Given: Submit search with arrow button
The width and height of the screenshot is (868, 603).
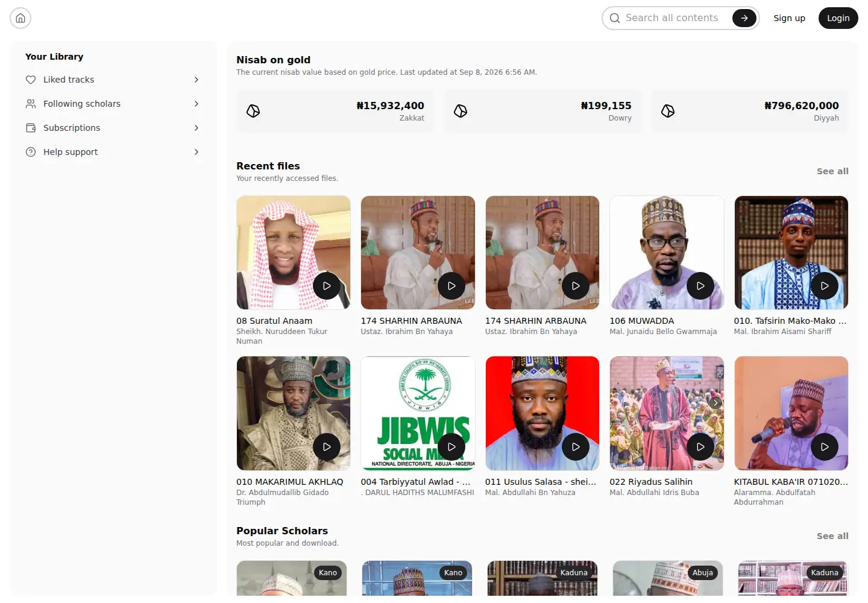Looking at the screenshot, I should pyautogui.click(x=744, y=18).
